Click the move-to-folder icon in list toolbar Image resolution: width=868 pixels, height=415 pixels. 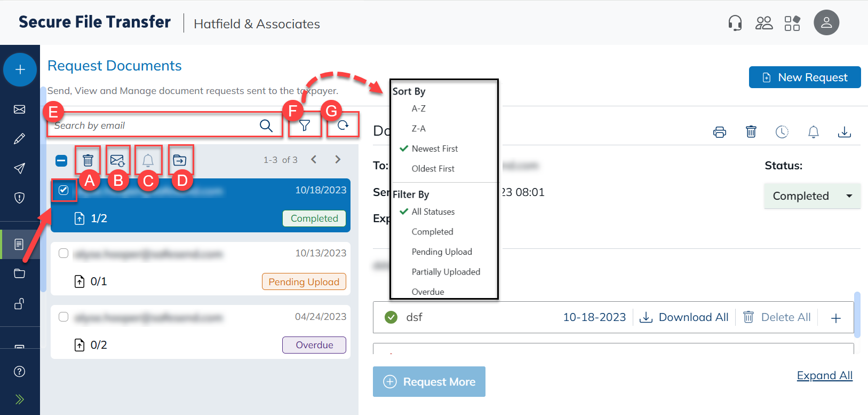click(x=180, y=160)
